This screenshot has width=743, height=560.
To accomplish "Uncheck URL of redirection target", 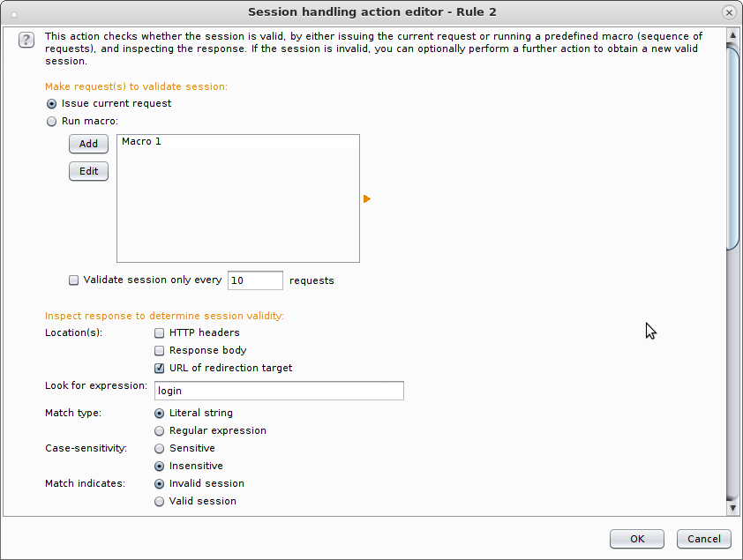I will (159, 368).
